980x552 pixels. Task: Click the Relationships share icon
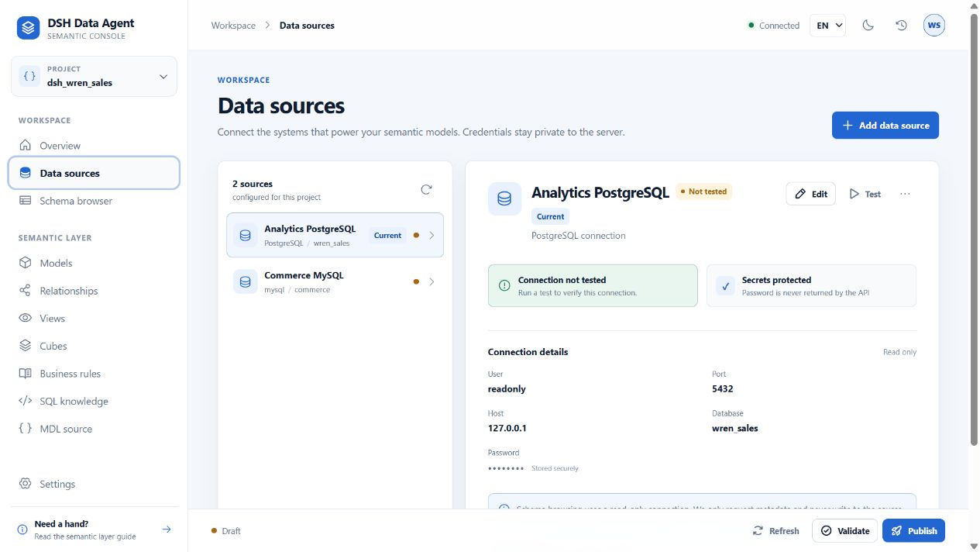[26, 291]
